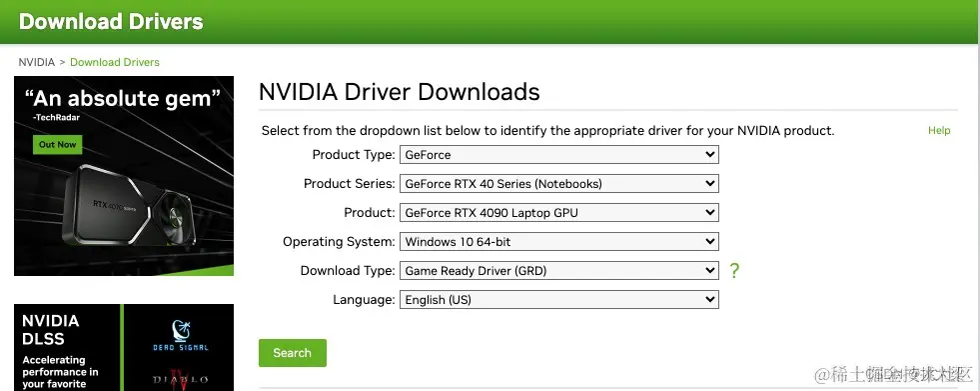Open the Help link
The image size is (980, 391).
pyautogui.click(x=939, y=130)
